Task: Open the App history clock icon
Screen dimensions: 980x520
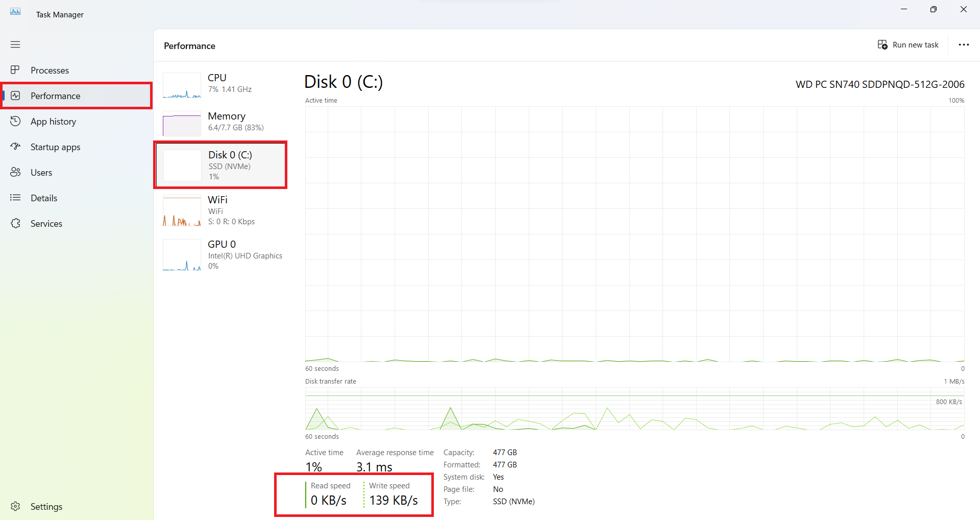Action: 15,121
